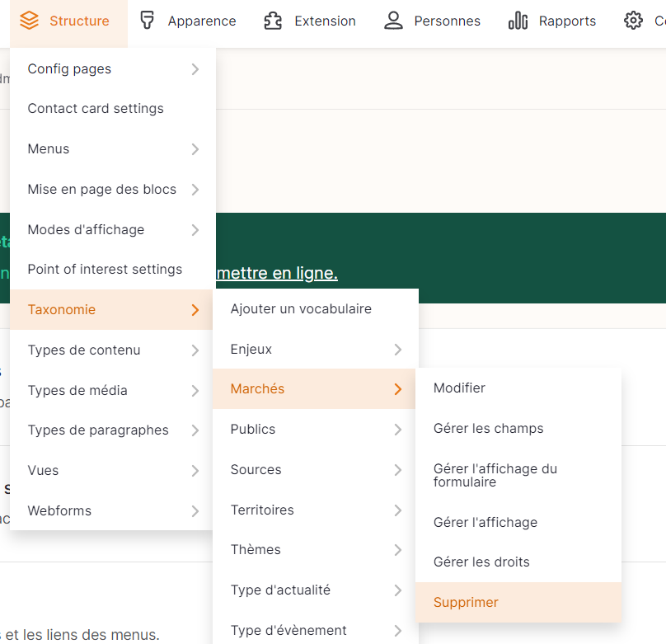Click Modifier for Marchés vocabulary
The width and height of the screenshot is (666, 644).
tap(459, 388)
